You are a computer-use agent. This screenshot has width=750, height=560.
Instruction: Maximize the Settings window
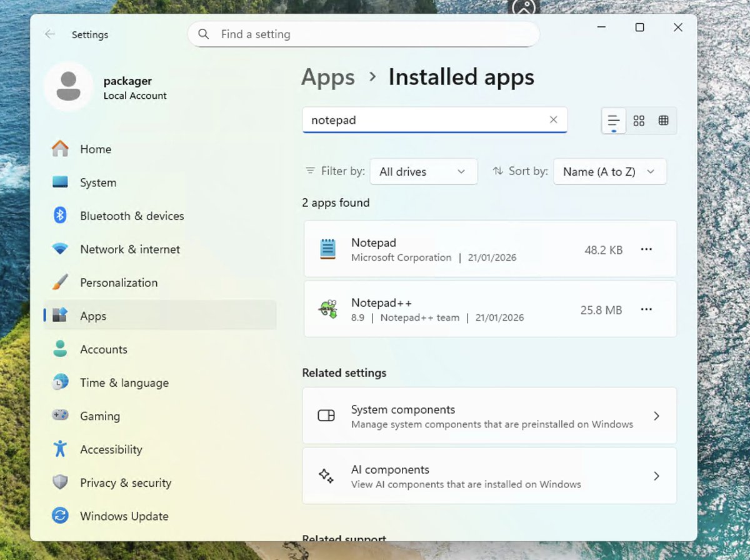pos(639,27)
